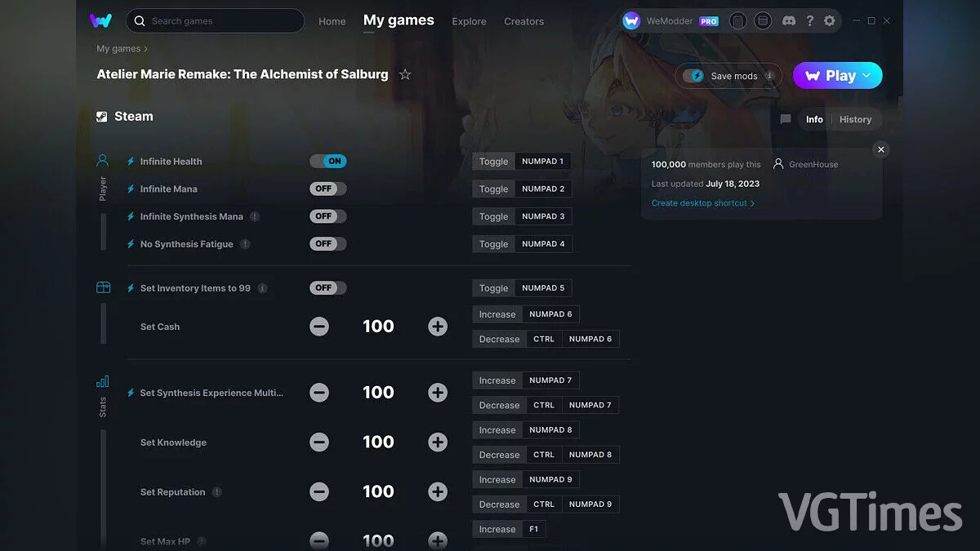This screenshot has height=551, width=980.
Task: Enable No Synthesis Fatigue toggle
Action: [x=328, y=244]
